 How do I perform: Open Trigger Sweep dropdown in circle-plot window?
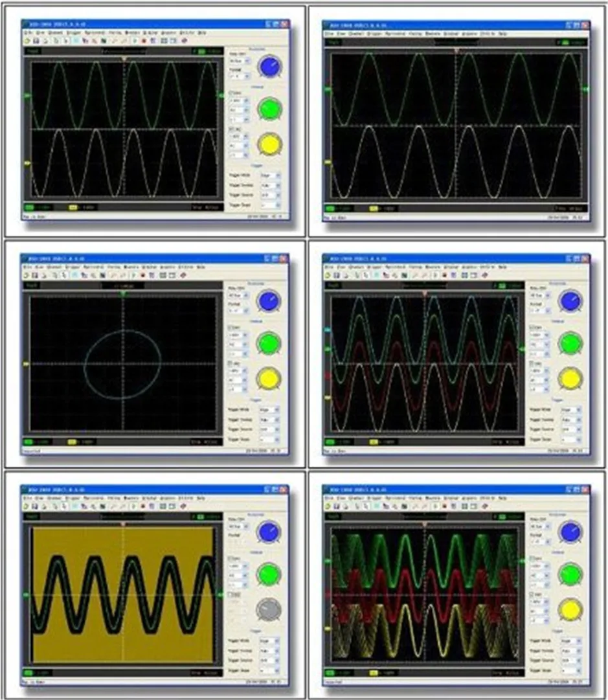(x=269, y=420)
